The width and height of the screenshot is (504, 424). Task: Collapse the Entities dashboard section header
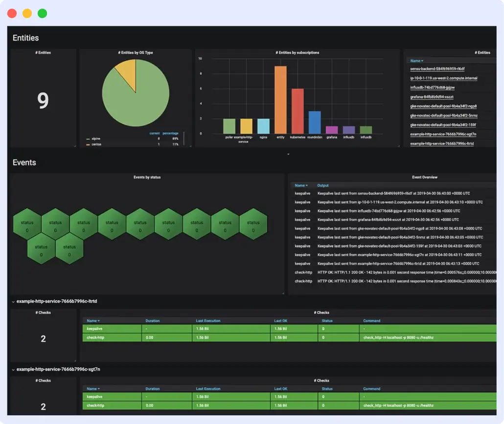[x=25, y=38]
